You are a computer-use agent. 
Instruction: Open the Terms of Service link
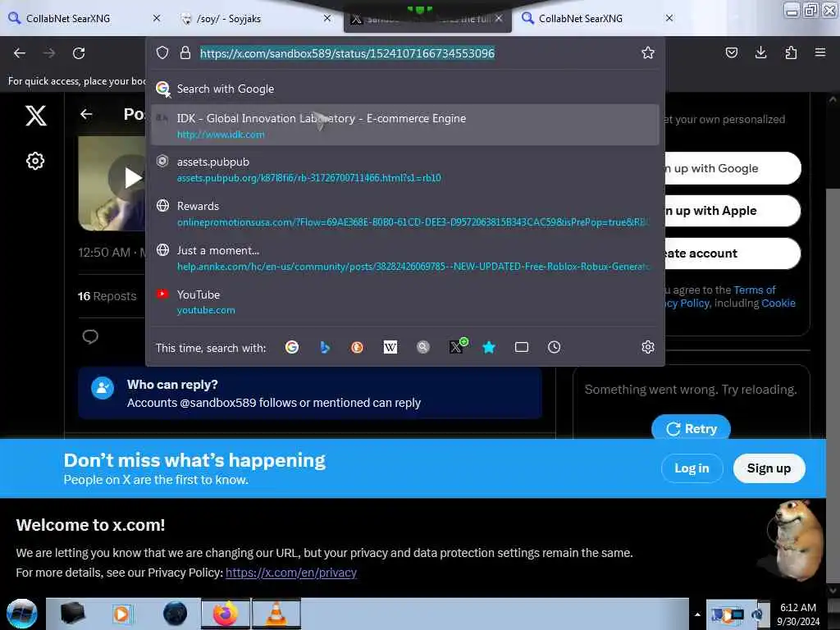(755, 290)
